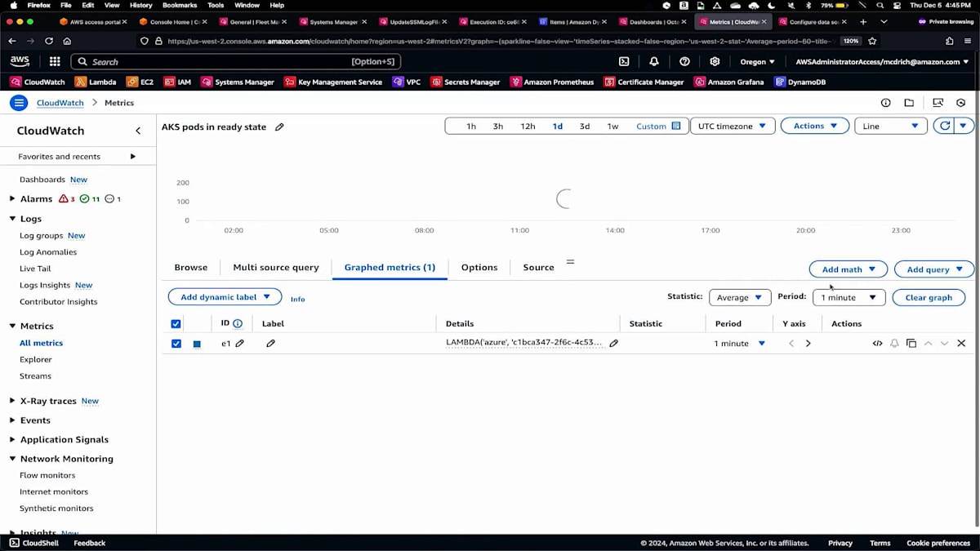
Task: Open the Line graph type dropdown
Action: pos(891,126)
